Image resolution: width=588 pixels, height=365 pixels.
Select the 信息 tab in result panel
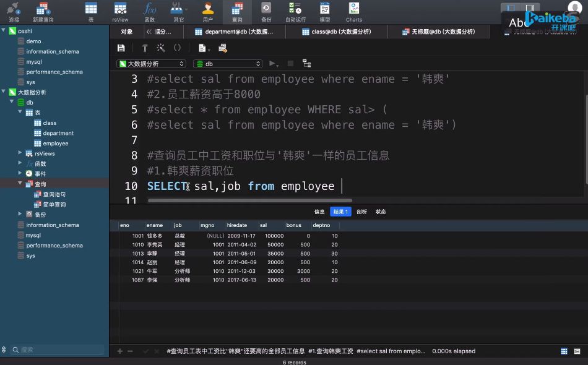[319, 212]
